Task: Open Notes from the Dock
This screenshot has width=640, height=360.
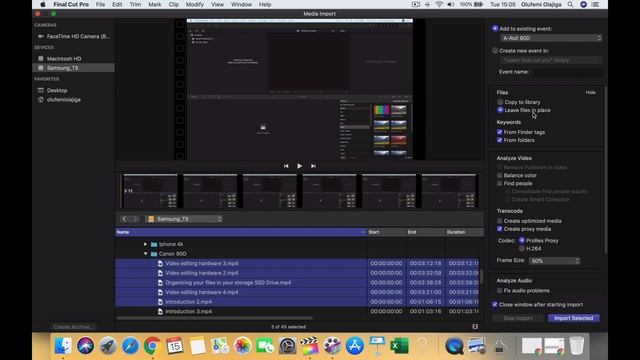Action: [x=198, y=346]
